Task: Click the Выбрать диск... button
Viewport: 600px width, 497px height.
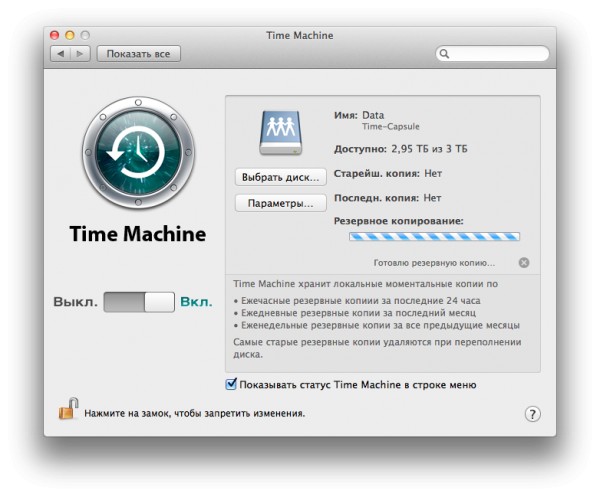Action: (280, 177)
